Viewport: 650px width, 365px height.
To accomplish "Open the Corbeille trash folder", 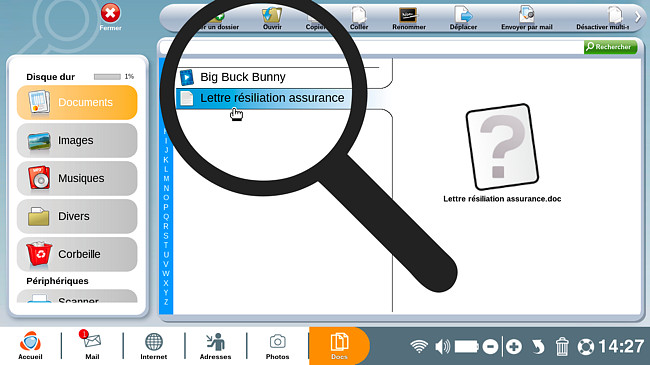I will (77, 254).
